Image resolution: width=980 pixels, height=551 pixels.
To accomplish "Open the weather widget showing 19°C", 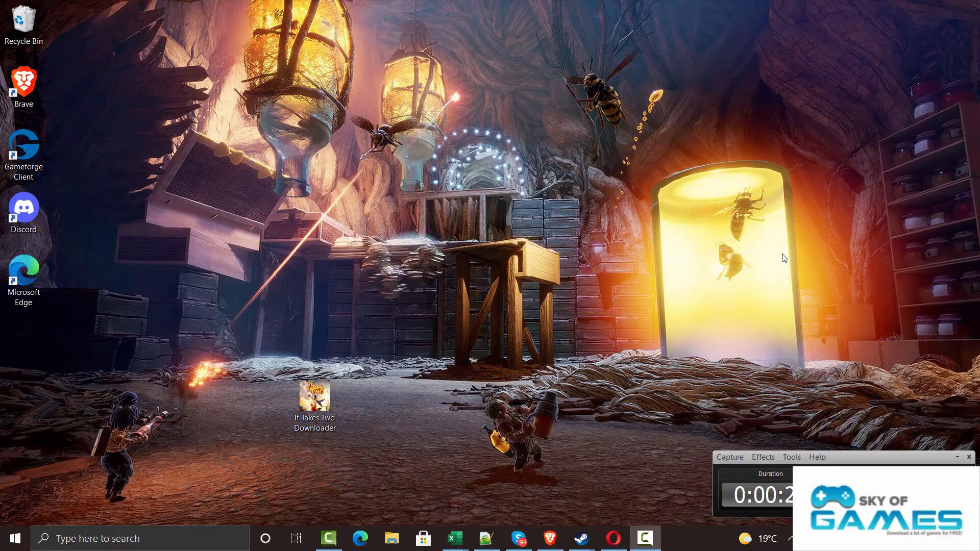I will 758,538.
